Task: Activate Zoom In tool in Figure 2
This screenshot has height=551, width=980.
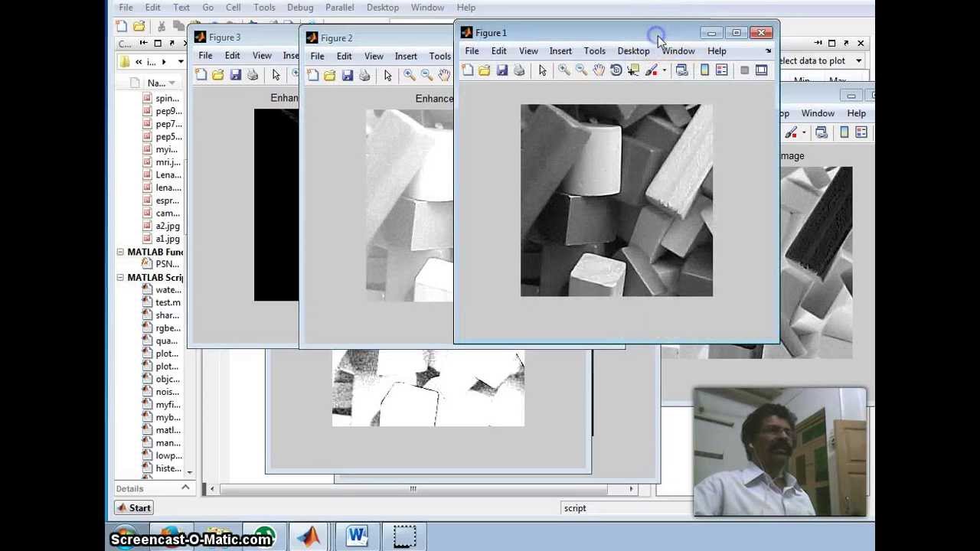Action: coord(410,75)
